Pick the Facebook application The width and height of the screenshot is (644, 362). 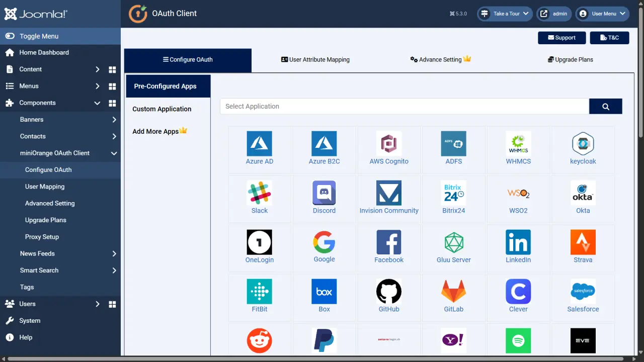pyautogui.click(x=389, y=242)
